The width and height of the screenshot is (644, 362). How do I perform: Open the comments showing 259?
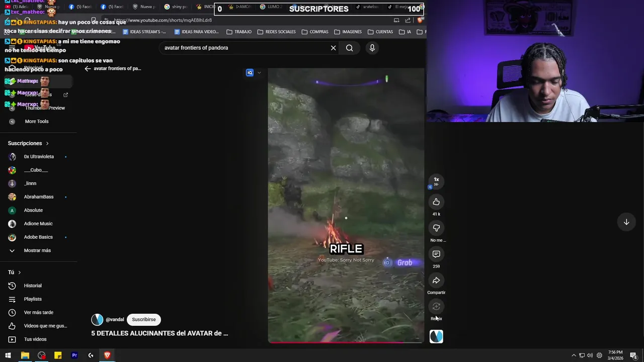(436, 254)
